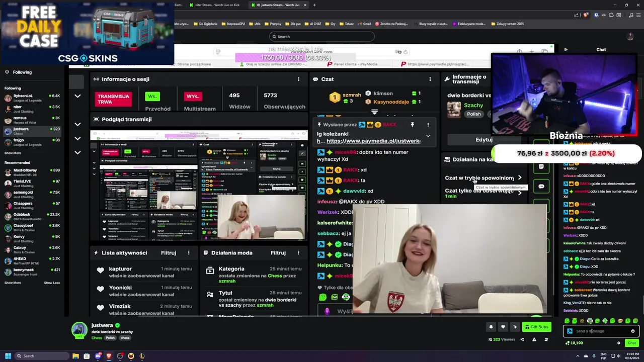Screen dimensions: 644x362
Task: Expand Czat w trybie spowolnionym option arrow
Action: (x=520, y=177)
